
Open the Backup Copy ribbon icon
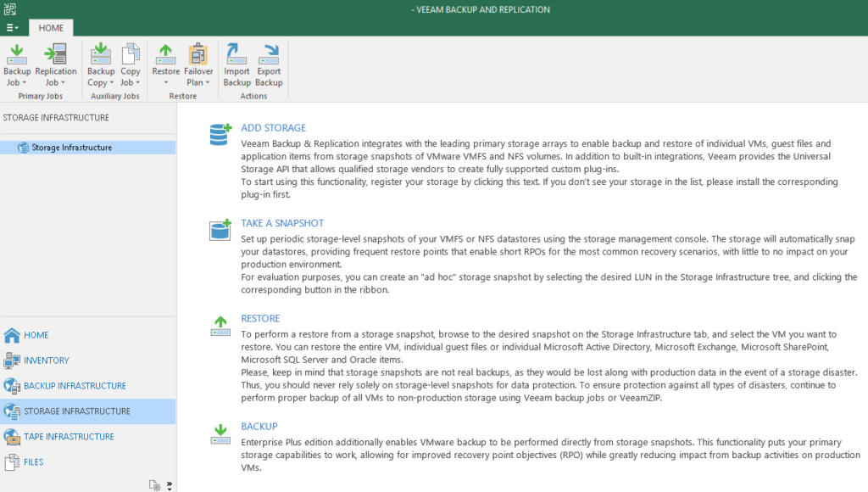[x=101, y=56]
